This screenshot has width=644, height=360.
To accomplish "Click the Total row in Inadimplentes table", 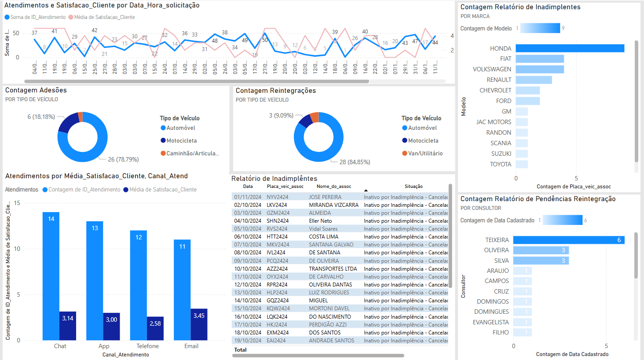I will pos(340,350).
